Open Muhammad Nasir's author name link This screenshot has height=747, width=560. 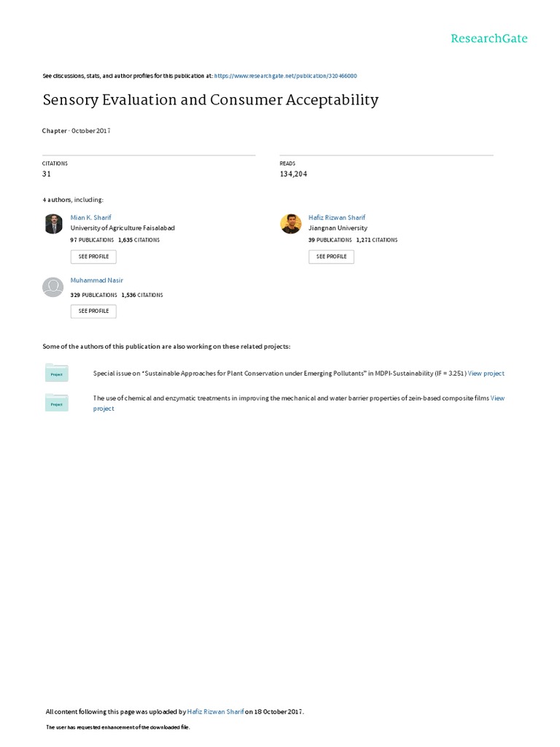tap(96, 280)
